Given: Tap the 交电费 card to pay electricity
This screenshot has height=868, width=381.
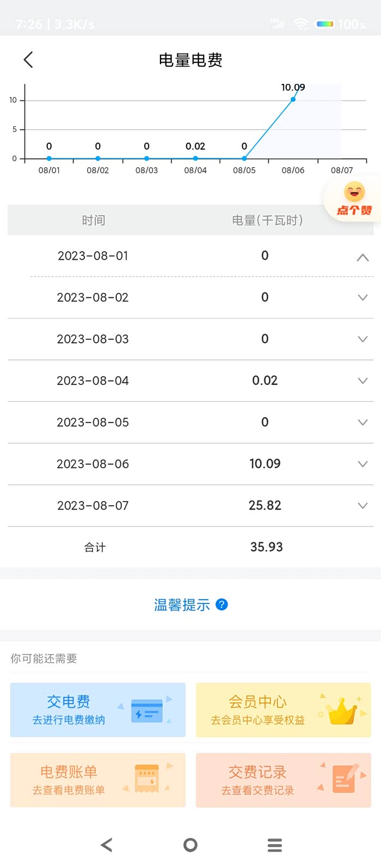Looking at the screenshot, I should pyautogui.click(x=97, y=709).
